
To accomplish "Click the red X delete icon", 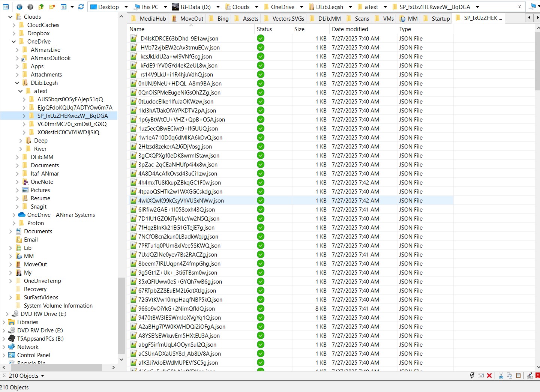I will tap(489, 375).
